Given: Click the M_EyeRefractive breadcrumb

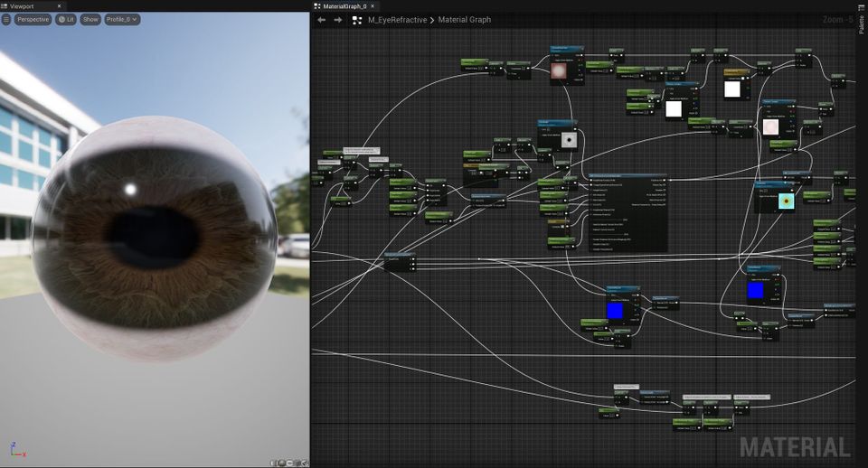Looking at the screenshot, I should point(397,20).
